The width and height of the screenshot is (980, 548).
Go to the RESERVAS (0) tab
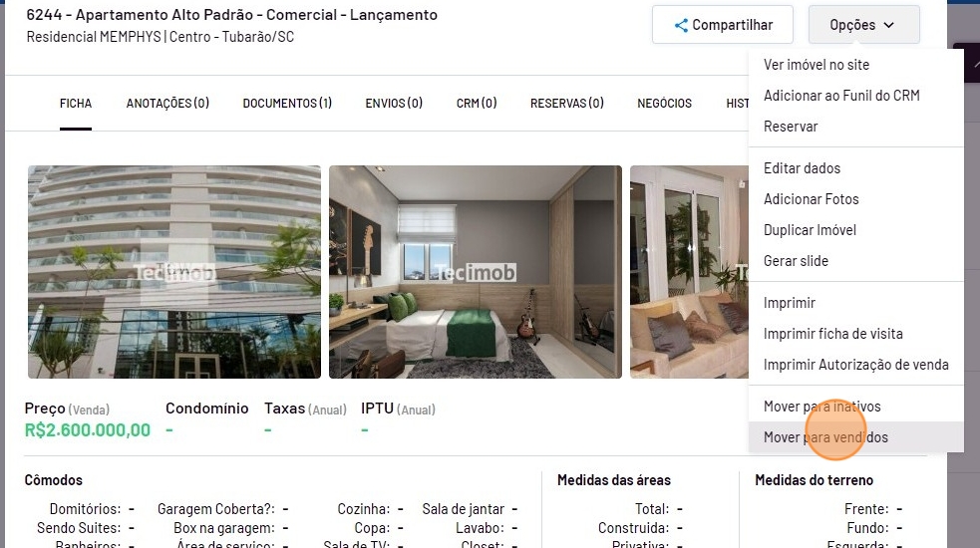coord(567,103)
